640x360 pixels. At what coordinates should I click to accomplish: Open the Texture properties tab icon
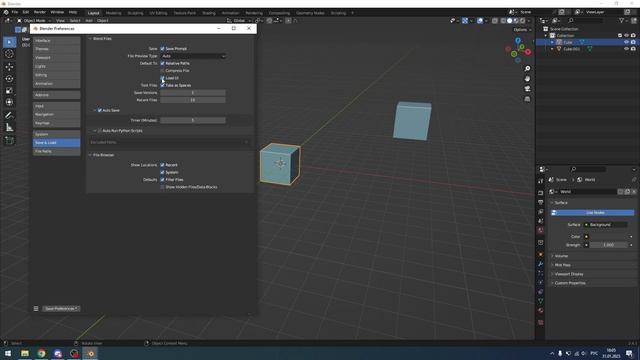541,322
